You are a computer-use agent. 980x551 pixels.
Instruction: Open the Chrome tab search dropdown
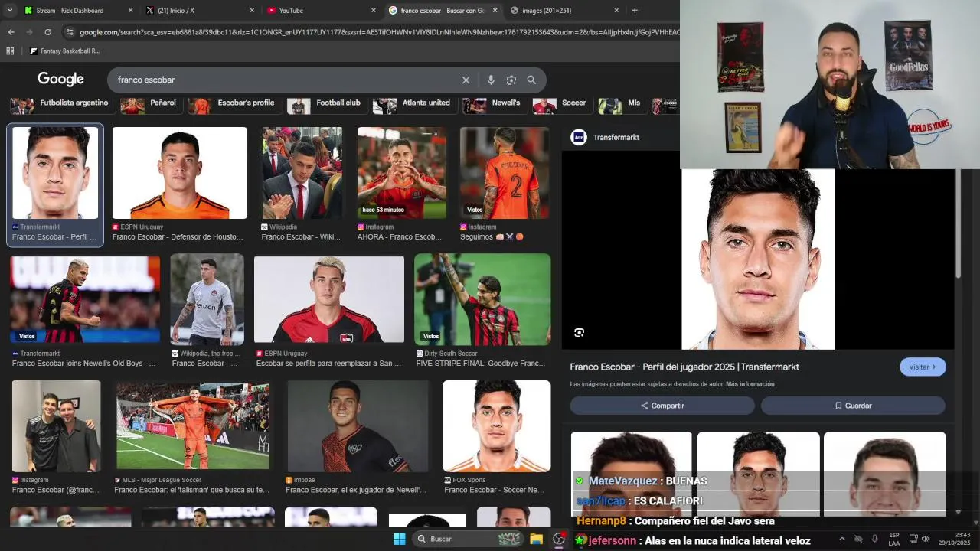click(10, 11)
